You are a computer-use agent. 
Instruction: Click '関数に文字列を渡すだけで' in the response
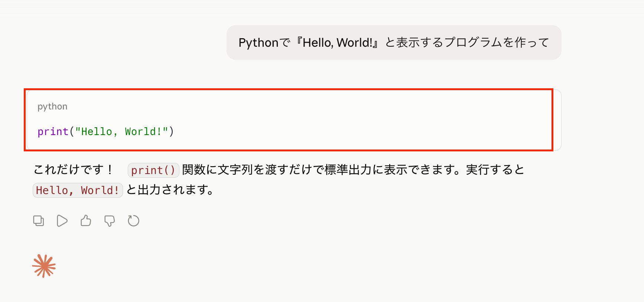click(x=253, y=170)
